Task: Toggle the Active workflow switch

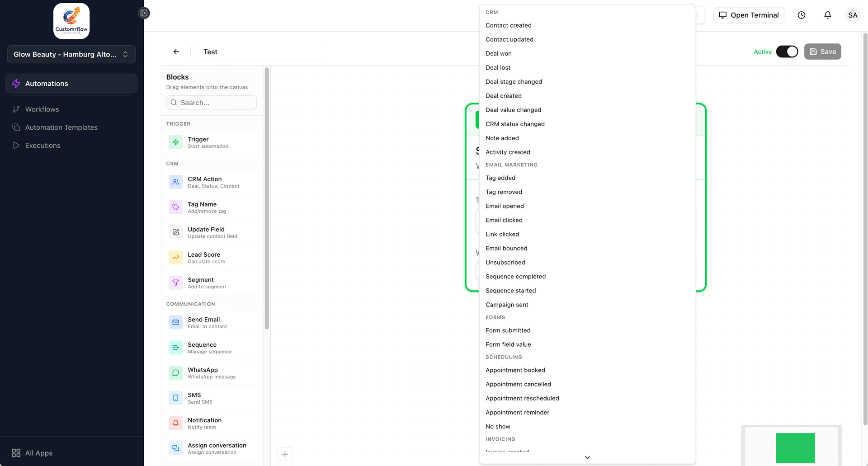Action: pos(787,52)
